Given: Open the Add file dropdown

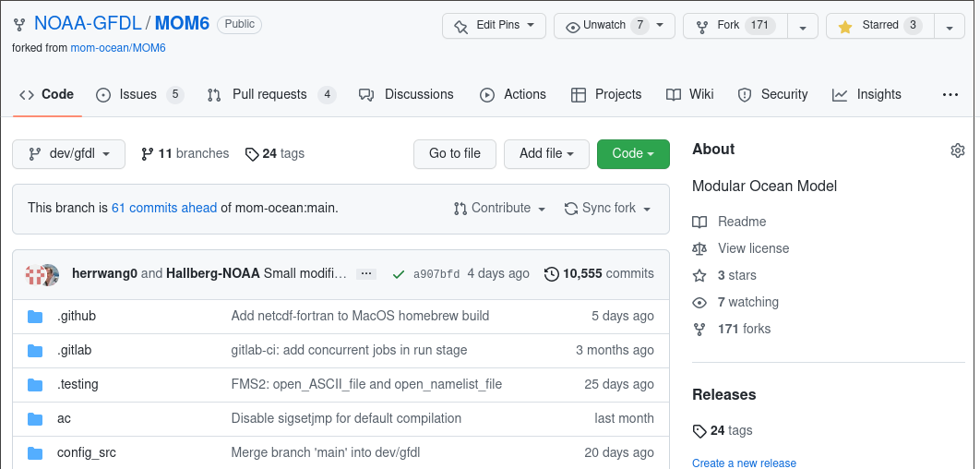Looking at the screenshot, I should [x=546, y=154].
